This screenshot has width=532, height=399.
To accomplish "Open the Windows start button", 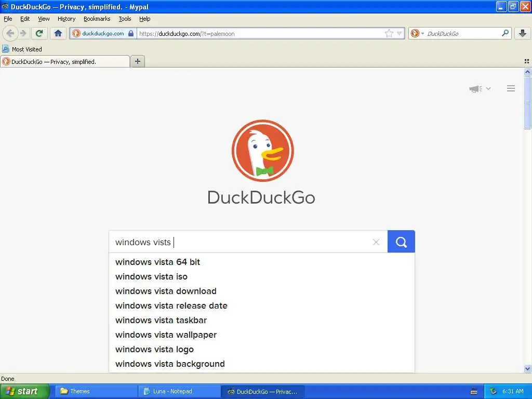I will coord(25,391).
